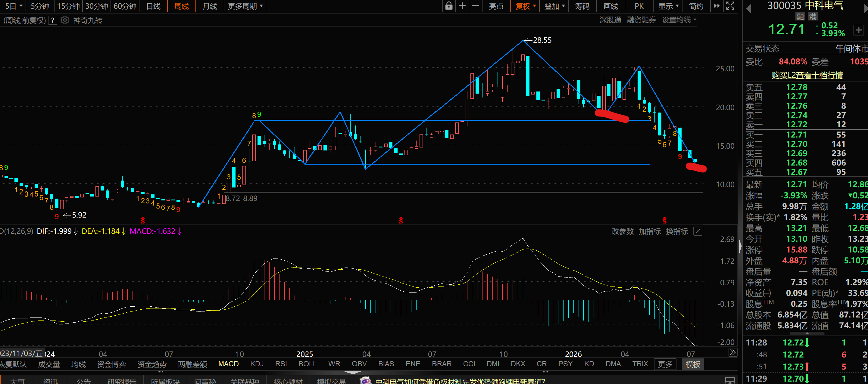
Task: Click the 购买L2查看十档行情 link
Action: click(807, 75)
